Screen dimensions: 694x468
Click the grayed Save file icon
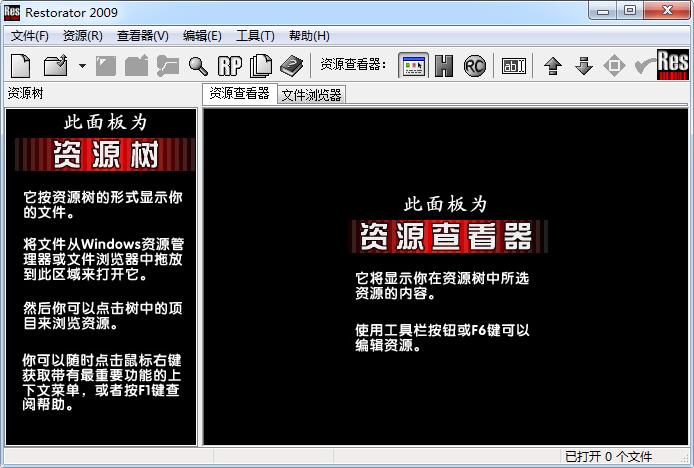point(106,66)
